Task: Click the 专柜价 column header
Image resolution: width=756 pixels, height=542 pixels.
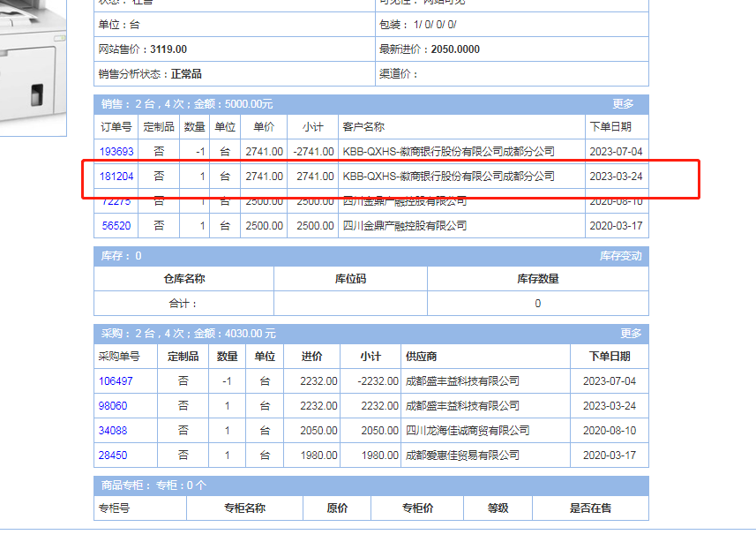Action: (x=417, y=508)
